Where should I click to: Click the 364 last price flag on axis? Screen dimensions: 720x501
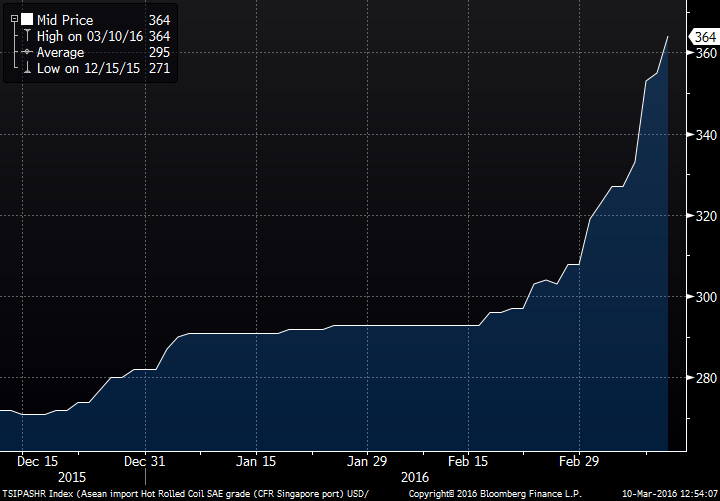coord(704,37)
